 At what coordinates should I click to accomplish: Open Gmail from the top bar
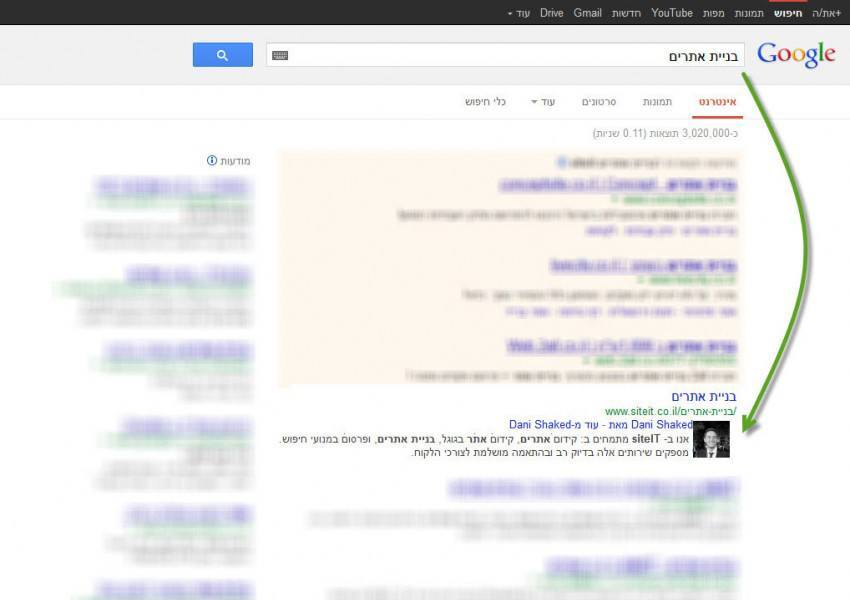(x=588, y=13)
